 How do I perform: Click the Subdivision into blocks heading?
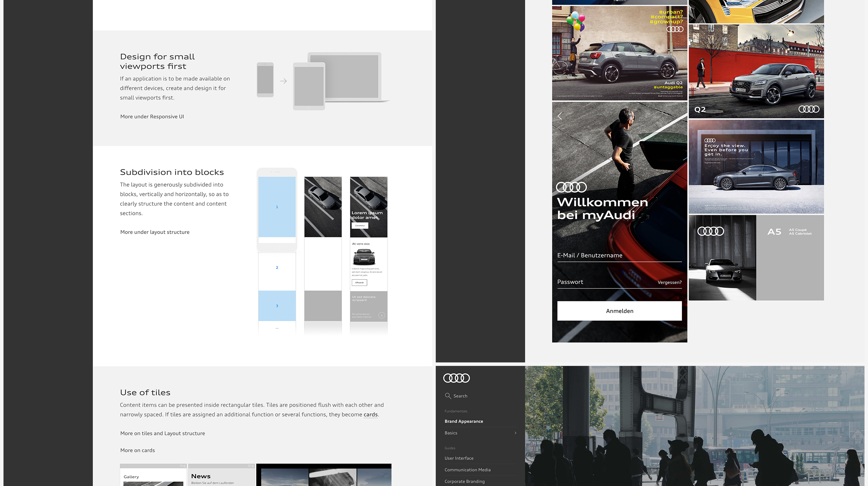tap(172, 172)
